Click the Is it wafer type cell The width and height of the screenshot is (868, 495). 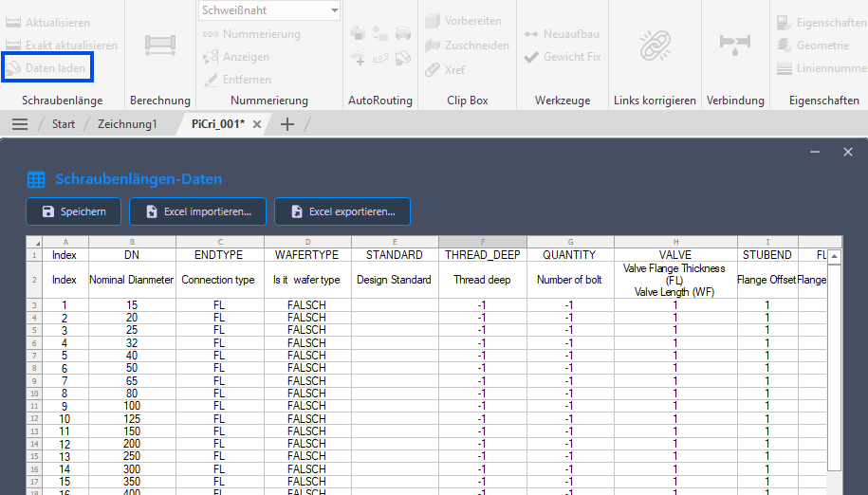click(x=307, y=280)
